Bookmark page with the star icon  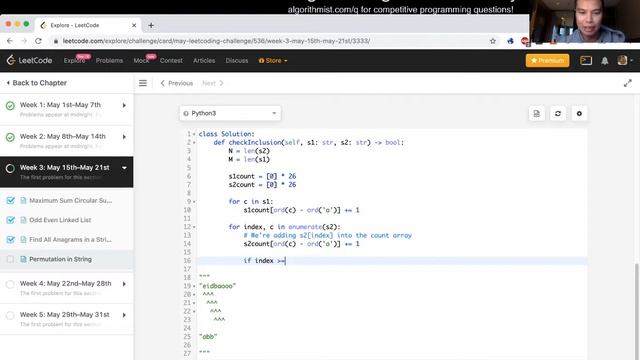(493, 41)
